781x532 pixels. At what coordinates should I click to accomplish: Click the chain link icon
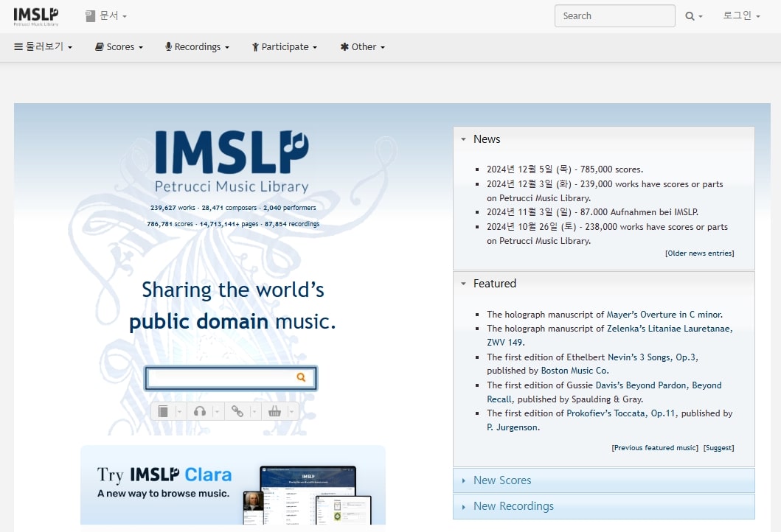coord(237,411)
